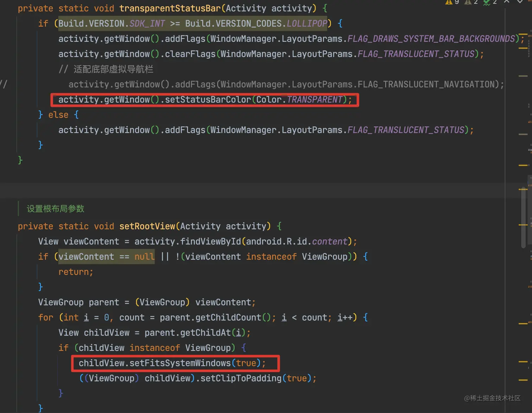Click the getChildCount method call
532x413 pixels.
tap(228, 318)
